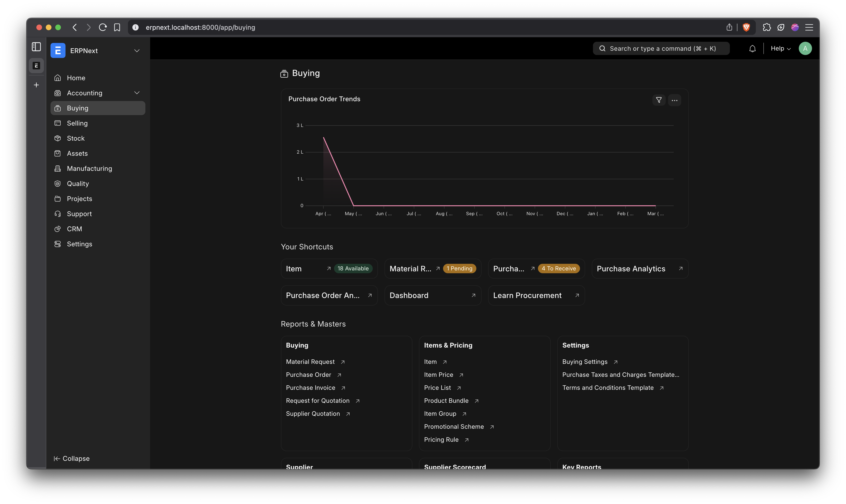Open the Manufacturing workspace
Image resolution: width=846 pixels, height=504 pixels.
(98, 168)
